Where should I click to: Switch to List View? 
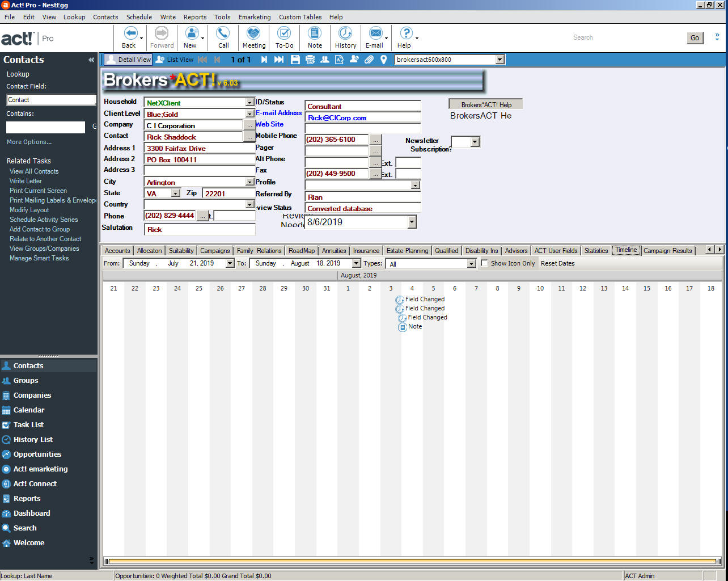175,60
